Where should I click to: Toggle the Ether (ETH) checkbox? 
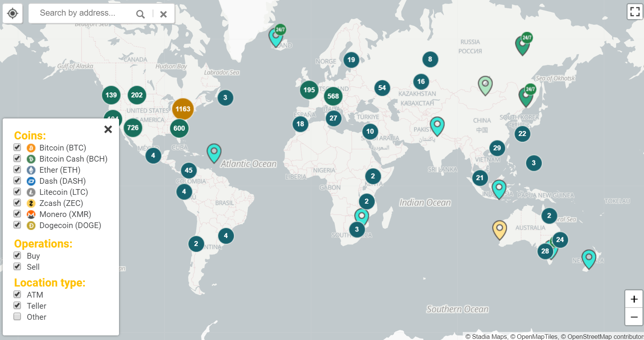[17, 169]
